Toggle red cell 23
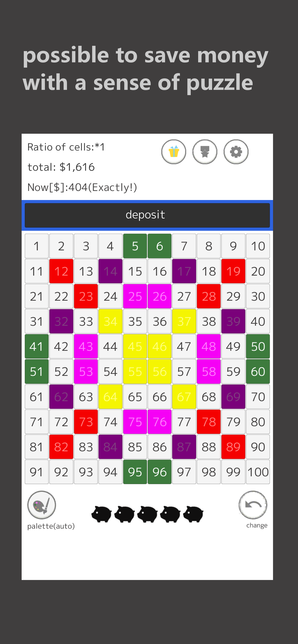Screen dimensions: 298x644 click(x=86, y=296)
